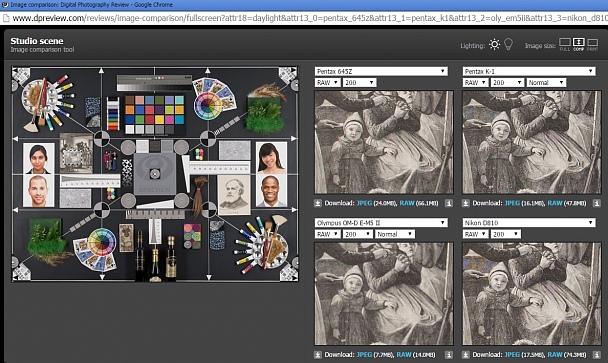The image size is (608, 363).
Task: Click info icon under Pentax K-1 crop
Action: coord(597,203)
